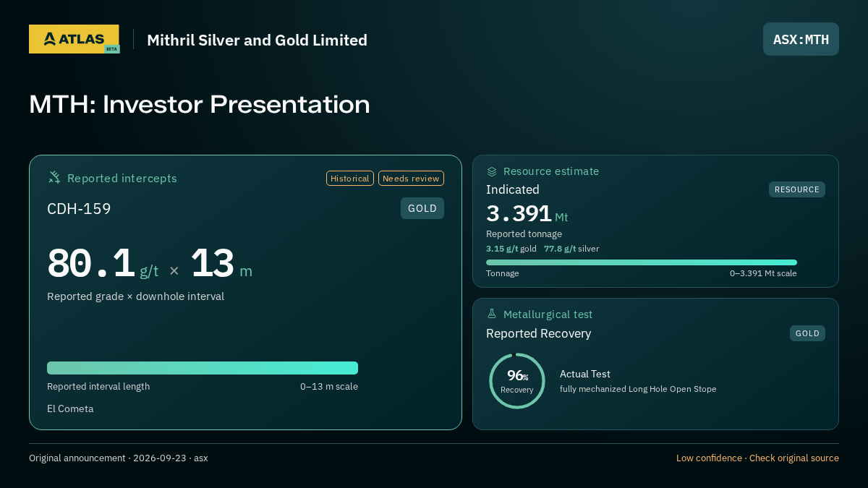Click the Low confidence · Check original source notice
The width and height of the screenshot is (868, 488).
pyautogui.click(x=757, y=458)
